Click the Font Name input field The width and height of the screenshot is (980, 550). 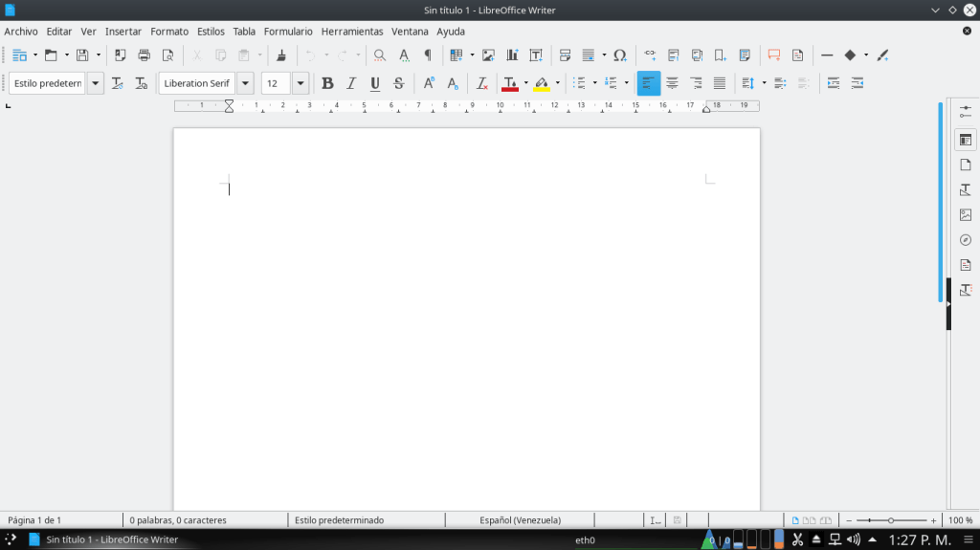click(x=196, y=83)
